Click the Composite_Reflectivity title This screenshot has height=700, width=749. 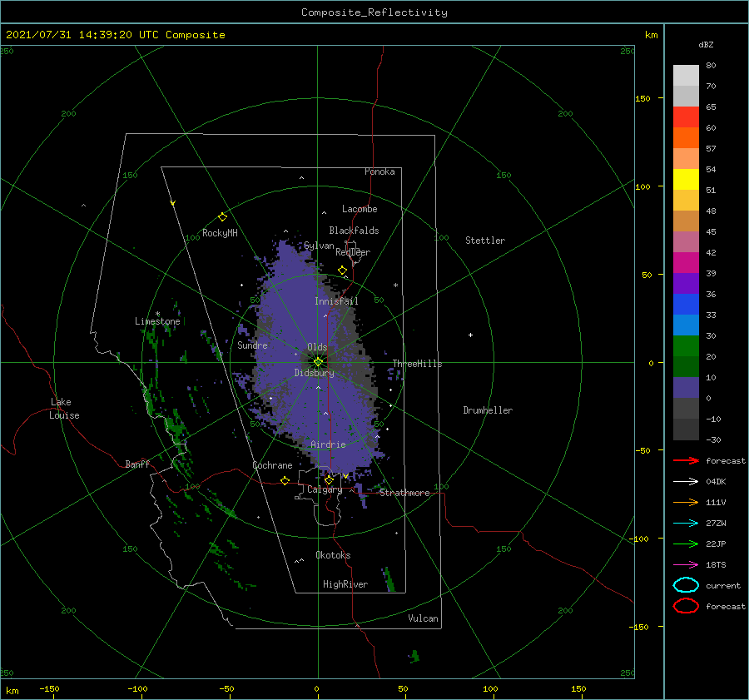coord(374,12)
